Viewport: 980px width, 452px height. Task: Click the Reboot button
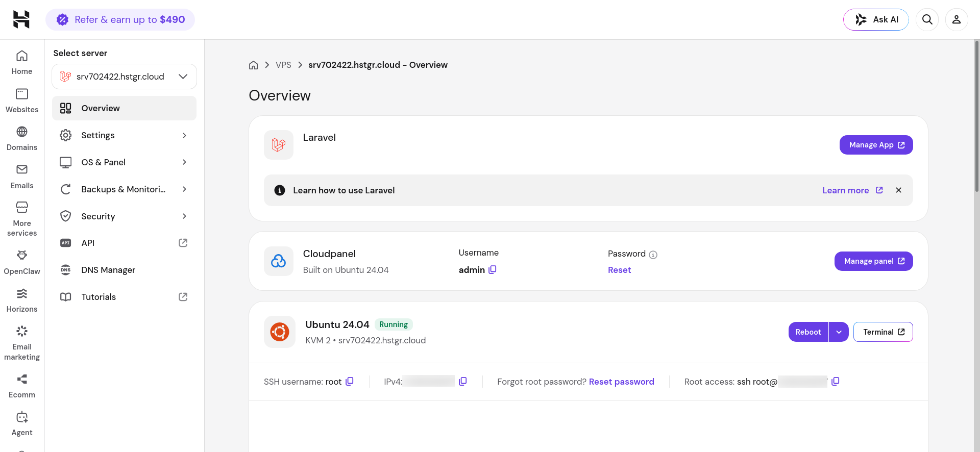point(808,332)
